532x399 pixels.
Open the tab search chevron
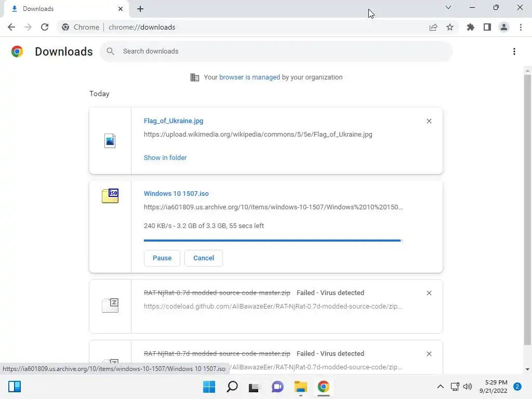[448, 7]
